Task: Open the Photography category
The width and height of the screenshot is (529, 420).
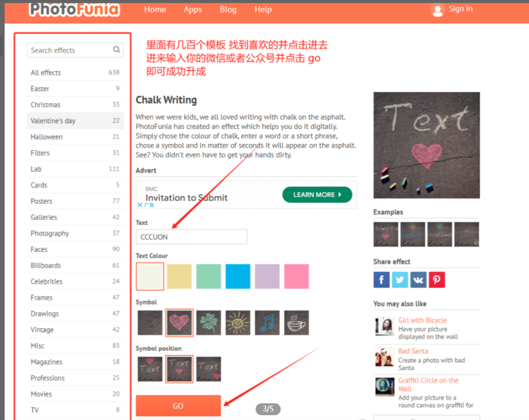Action: (x=75, y=233)
